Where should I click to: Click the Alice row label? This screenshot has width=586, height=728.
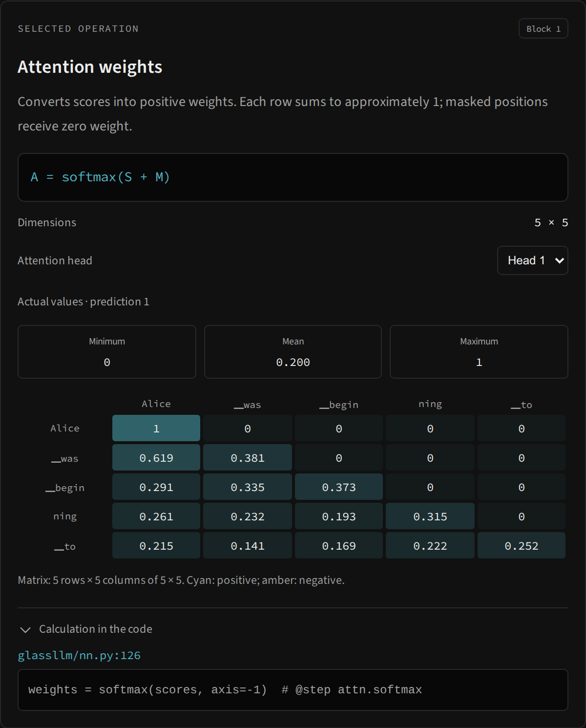[65, 428]
